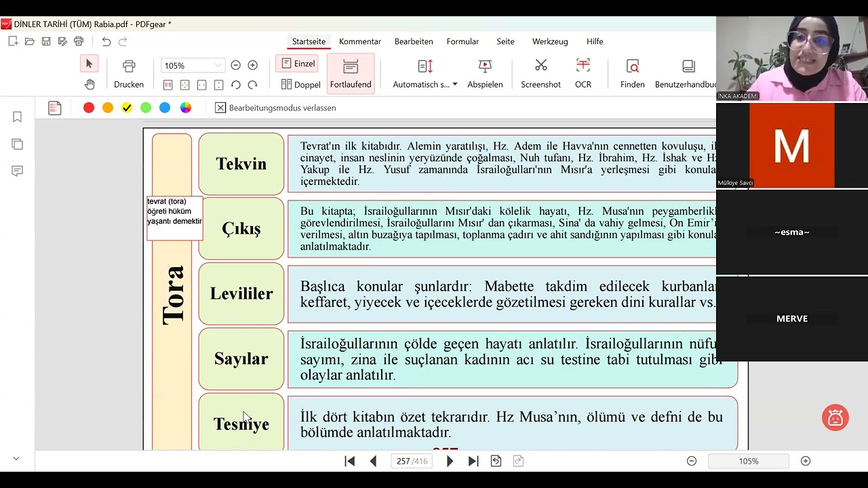Switch to the Kommentar tab
868x488 pixels.
pyautogui.click(x=360, y=41)
